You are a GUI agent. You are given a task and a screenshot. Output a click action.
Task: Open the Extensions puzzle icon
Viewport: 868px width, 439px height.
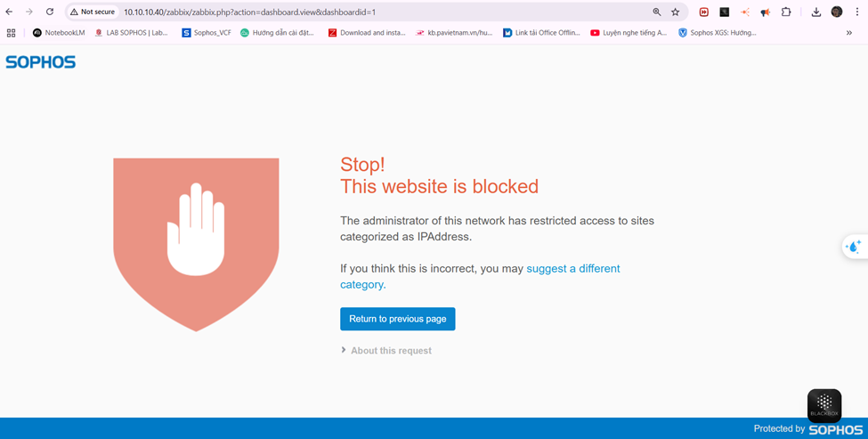[x=786, y=12]
